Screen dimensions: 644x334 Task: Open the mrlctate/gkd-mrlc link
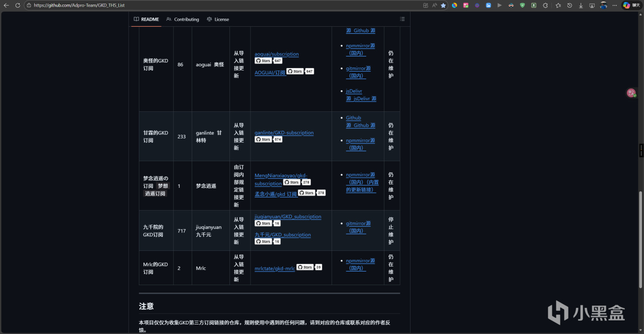275,269
